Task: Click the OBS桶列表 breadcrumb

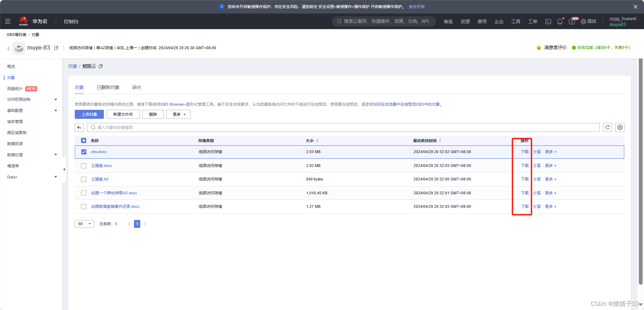Action: tap(16, 35)
